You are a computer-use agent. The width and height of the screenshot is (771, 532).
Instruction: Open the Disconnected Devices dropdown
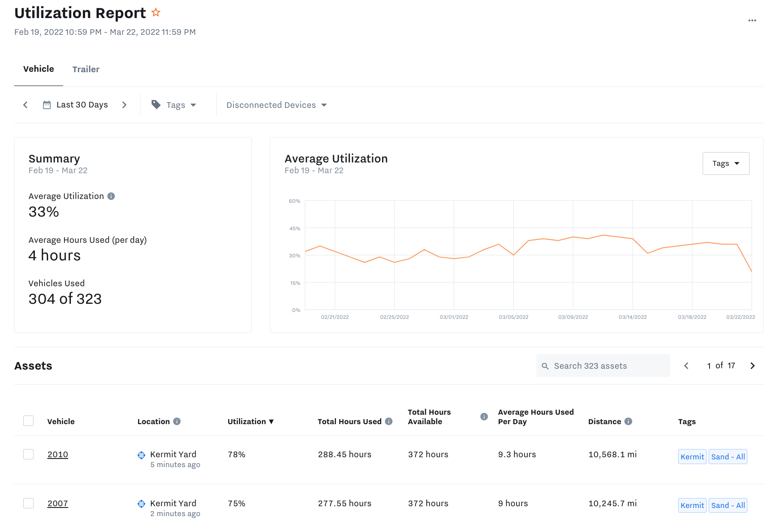276,105
